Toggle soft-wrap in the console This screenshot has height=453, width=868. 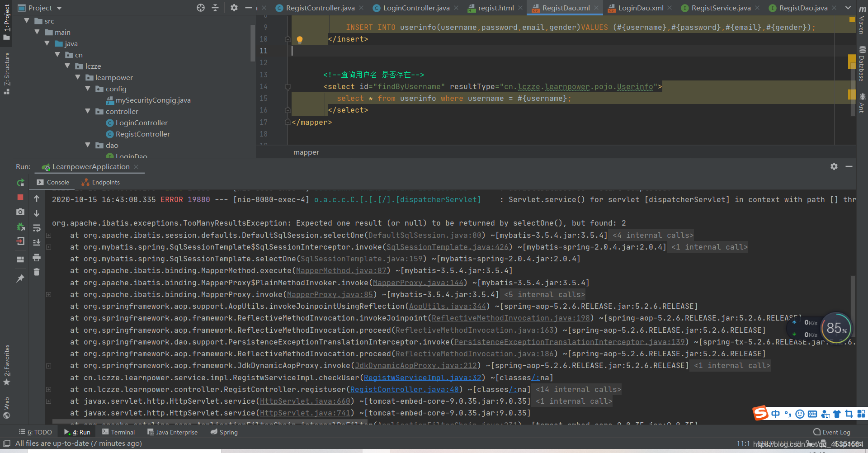point(37,228)
